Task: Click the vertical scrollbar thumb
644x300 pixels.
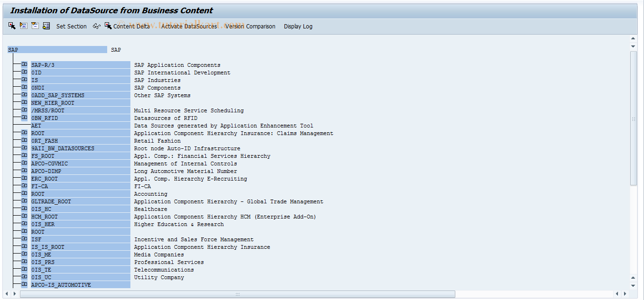Action: (x=633, y=118)
